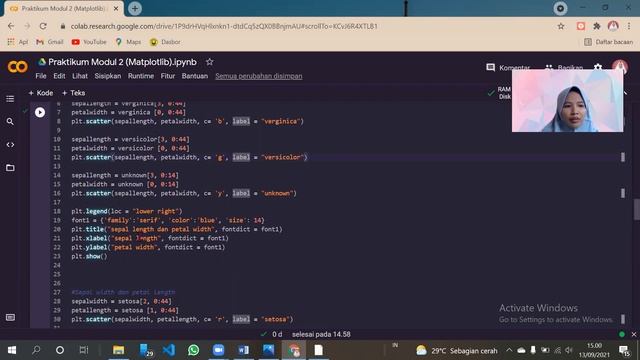Screen dimensions: 640x360
Task: Open Task View on the taskbar
Action: tap(84, 350)
